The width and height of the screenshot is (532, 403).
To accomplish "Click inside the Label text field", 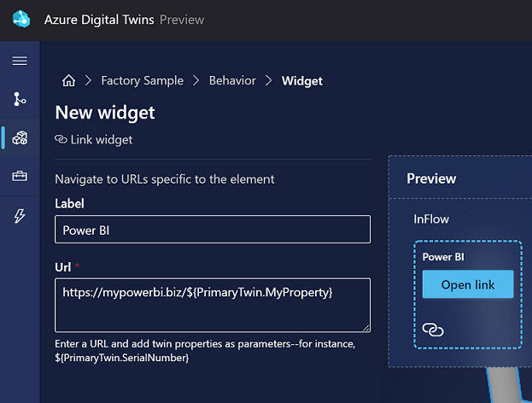I will point(212,230).
